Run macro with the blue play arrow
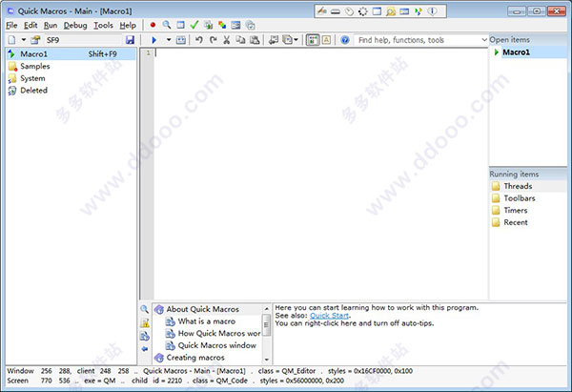572x392 pixels. click(153, 40)
